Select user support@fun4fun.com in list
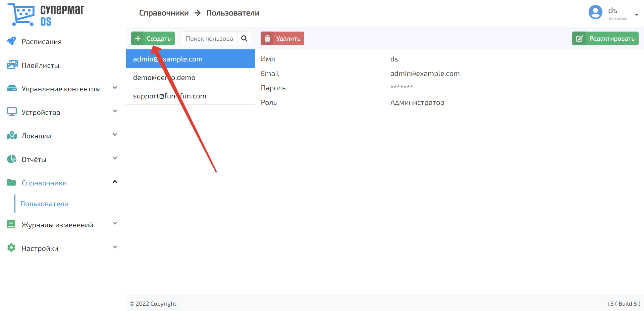The image size is (644, 311). 191,96
